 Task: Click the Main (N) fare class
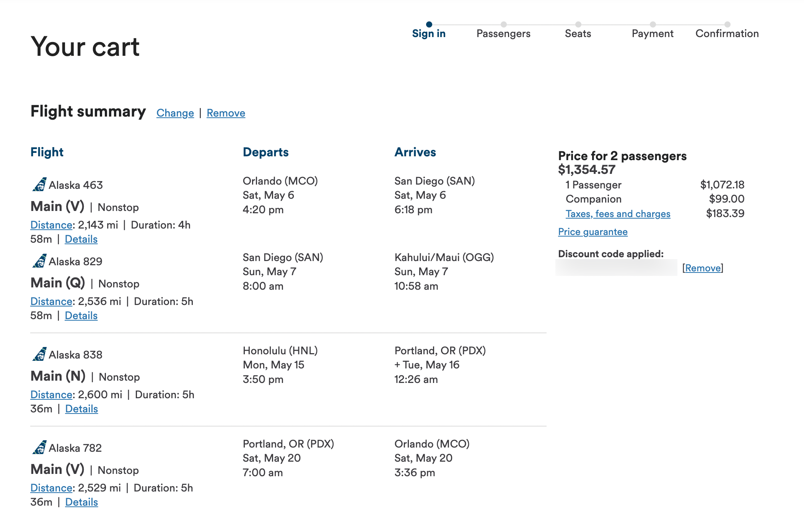58,376
